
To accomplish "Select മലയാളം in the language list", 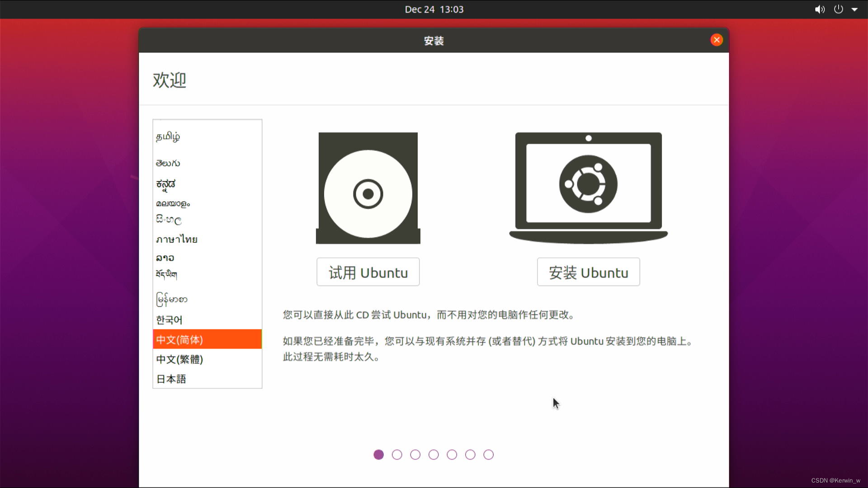I will click(207, 203).
